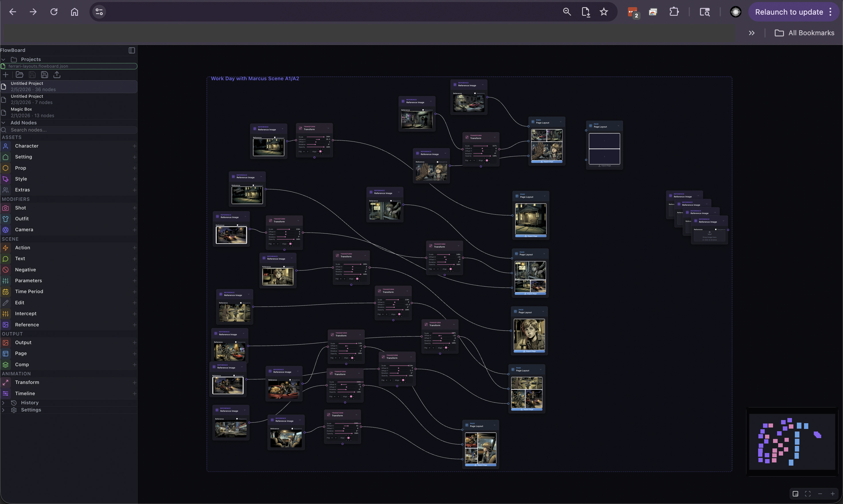This screenshot has width=843, height=504.
Task: Click the Transform icon under Animation
Action: [x=5, y=383]
